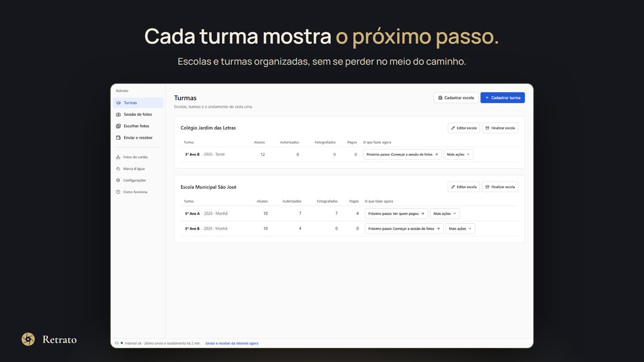
Task: Click Editar escola for Escola Municipal São José
Action: [464, 187]
